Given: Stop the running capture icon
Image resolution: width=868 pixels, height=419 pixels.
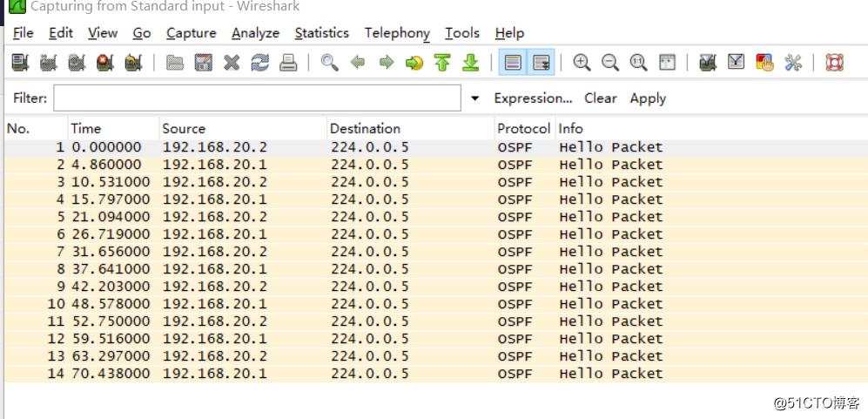Looking at the screenshot, I should tap(105, 63).
